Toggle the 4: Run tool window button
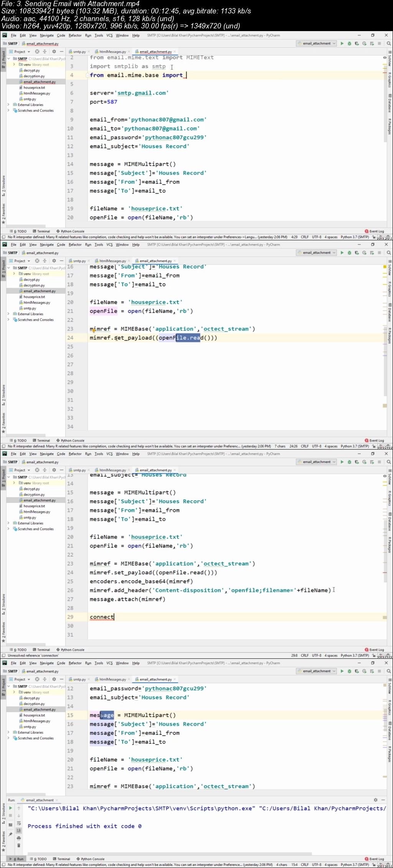The width and height of the screenshot is (393, 868). (x=16, y=859)
